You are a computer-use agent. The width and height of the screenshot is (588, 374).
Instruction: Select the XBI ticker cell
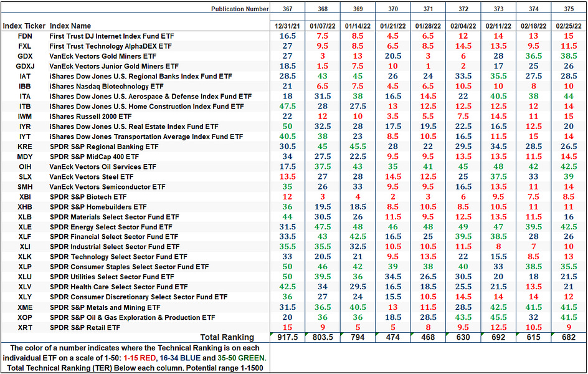click(25, 197)
